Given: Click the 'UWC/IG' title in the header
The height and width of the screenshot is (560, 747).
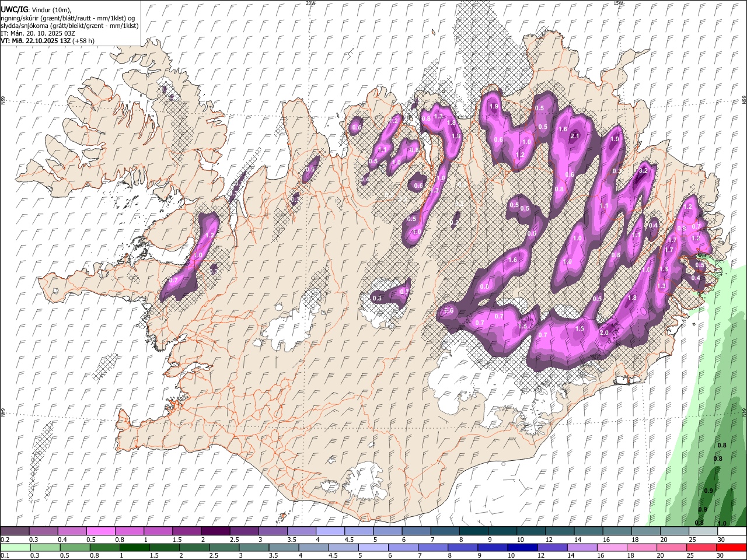Looking at the screenshot, I should click(x=14, y=10).
